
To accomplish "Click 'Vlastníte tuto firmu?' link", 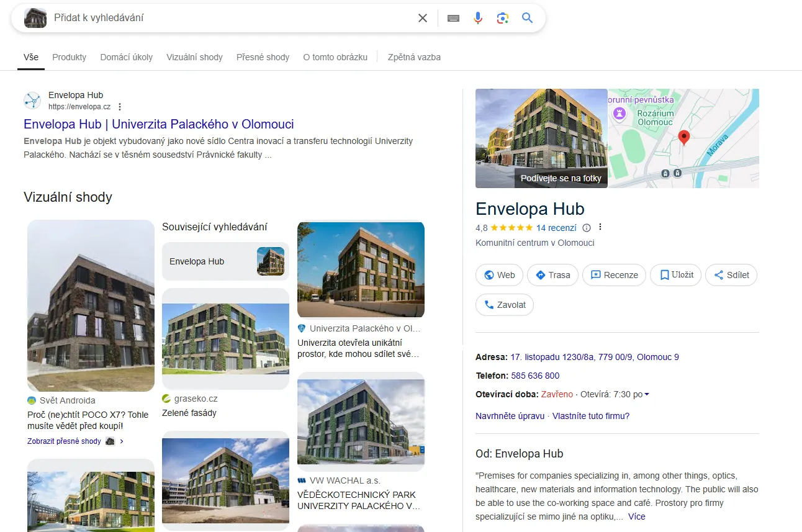I will [591, 416].
